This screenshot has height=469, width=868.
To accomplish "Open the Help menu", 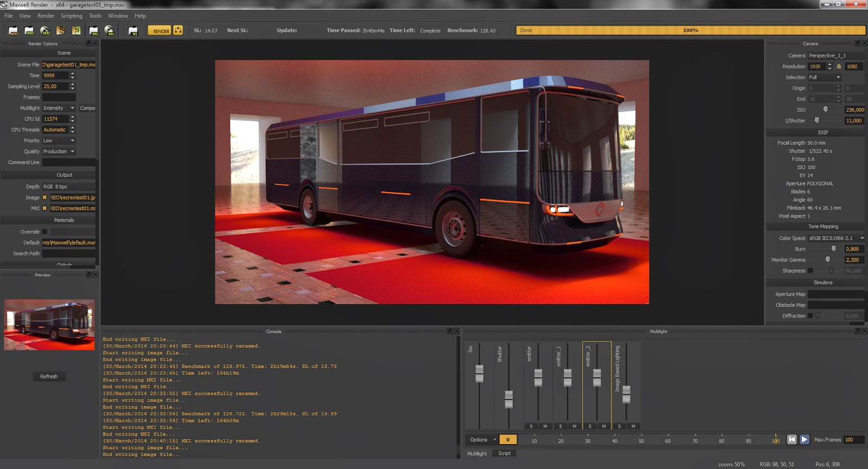I will click(x=140, y=16).
